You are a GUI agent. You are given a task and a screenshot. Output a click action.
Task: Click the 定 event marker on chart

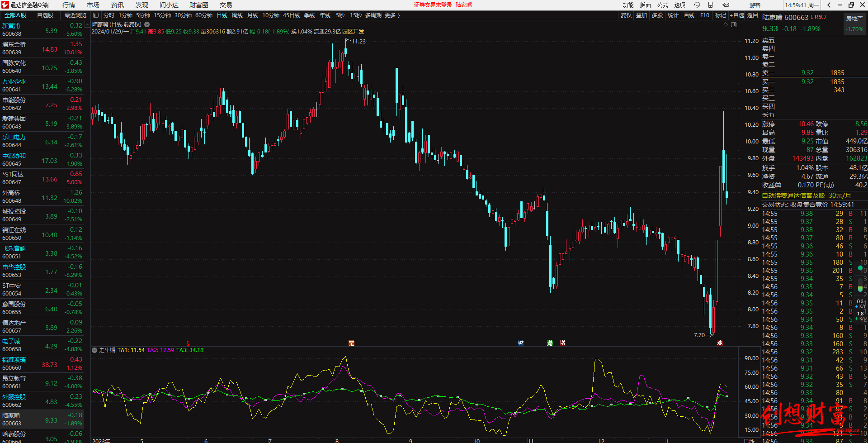pos(351,343)
